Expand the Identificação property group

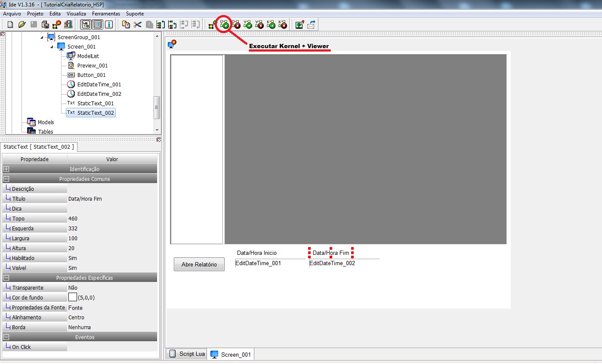(x=6, y=169)
